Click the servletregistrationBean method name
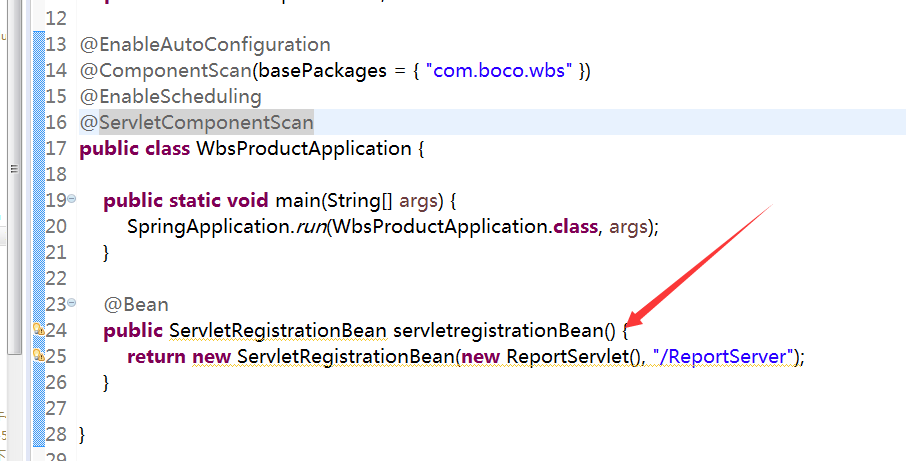Viewport: 906px width, 461px height. (497, 330)
